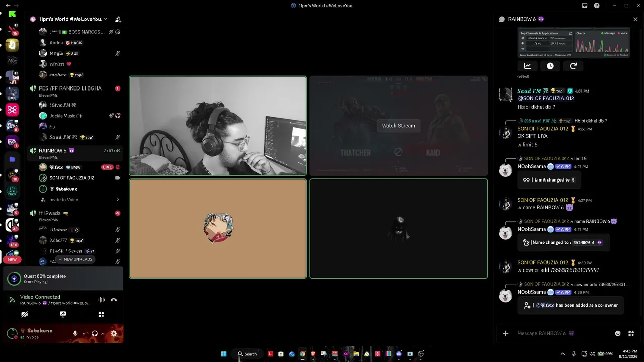The height and width of the screenshot is (362, 644).
Task: Open Statbot clock lookback button
Action: coord(550,66)
